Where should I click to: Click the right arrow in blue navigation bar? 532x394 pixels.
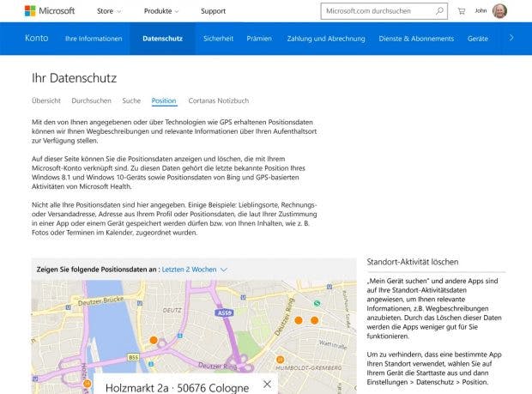click(x=511, y=38)
